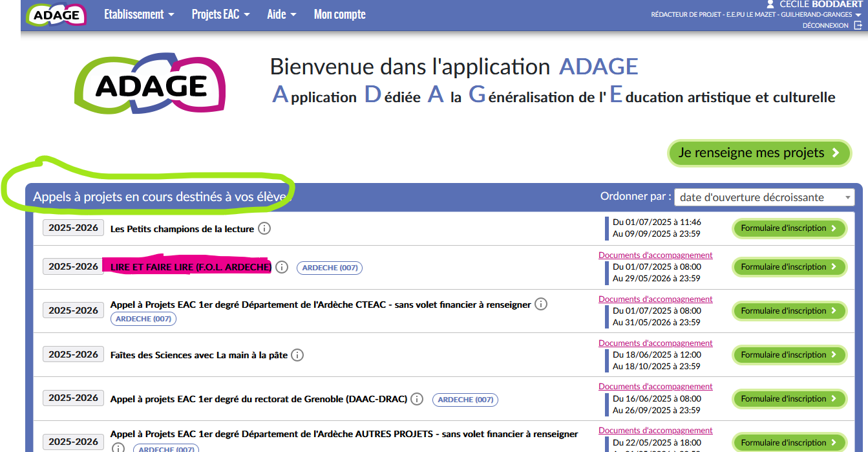The image size is (868, 452).
Task: Show info icon for CTEAC project call
Action: tap(541, 304)
